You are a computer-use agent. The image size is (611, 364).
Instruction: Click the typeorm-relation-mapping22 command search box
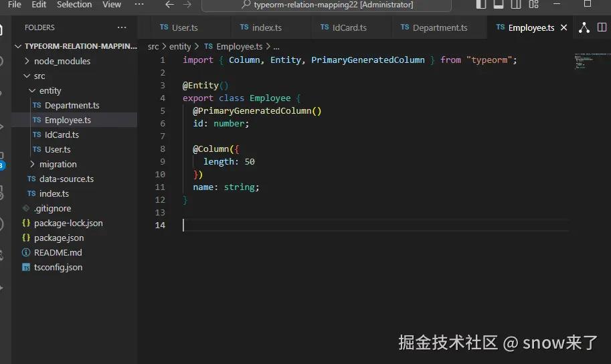327,5
